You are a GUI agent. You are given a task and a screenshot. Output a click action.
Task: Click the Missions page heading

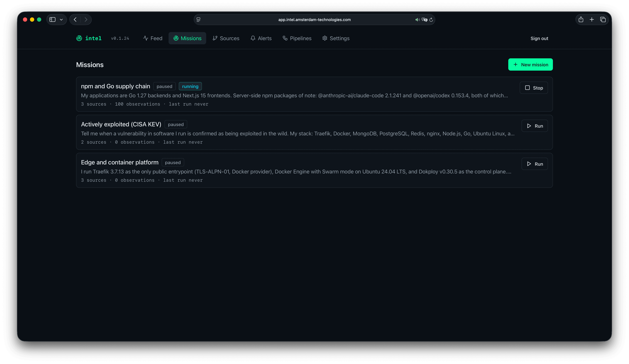coord(90,65)
